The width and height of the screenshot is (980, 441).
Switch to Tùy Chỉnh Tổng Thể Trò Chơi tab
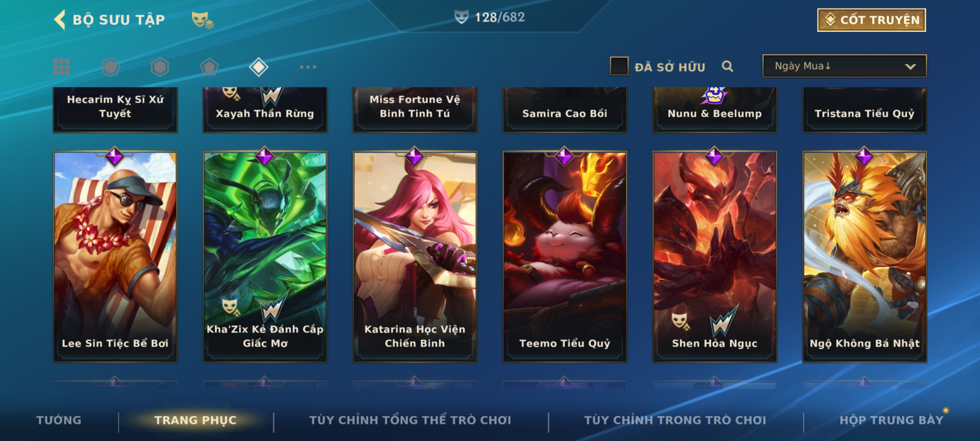[x=410, y=420]
